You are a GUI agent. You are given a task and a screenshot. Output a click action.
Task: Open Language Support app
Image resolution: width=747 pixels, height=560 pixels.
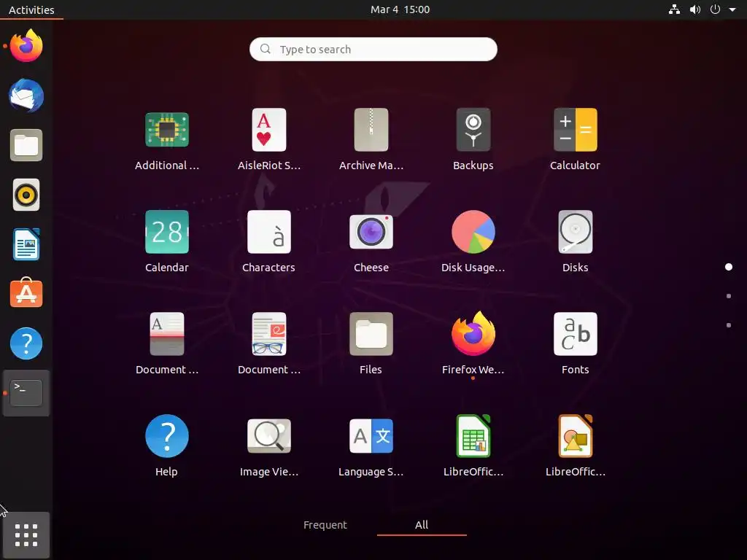coord(371,436)
